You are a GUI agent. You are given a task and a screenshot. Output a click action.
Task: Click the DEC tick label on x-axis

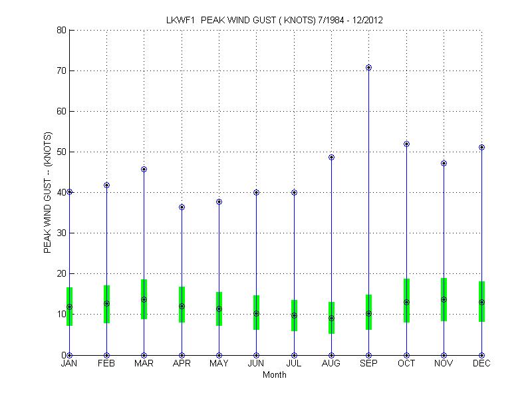pyautogui.click(x=481, y=364)
